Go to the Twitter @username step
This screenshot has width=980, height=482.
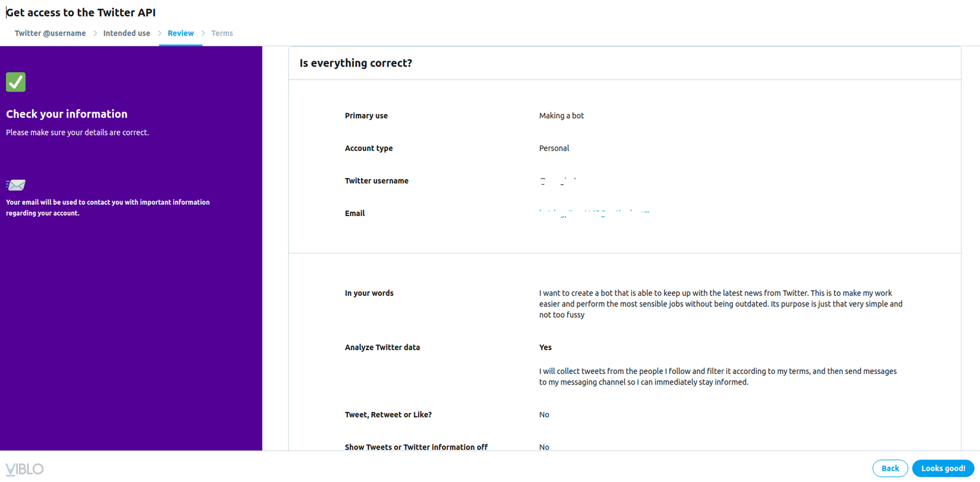(50, 33)
